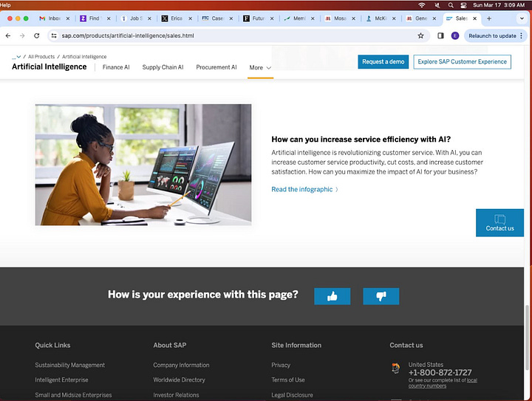
Task: Click the woman at monitors image
Action: click(x=143, y=165)
